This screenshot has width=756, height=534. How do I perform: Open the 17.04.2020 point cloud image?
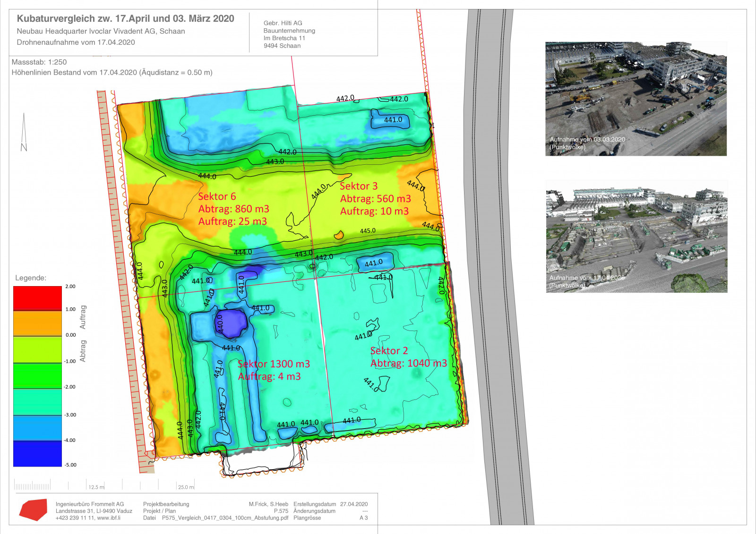tap(636, 237)
